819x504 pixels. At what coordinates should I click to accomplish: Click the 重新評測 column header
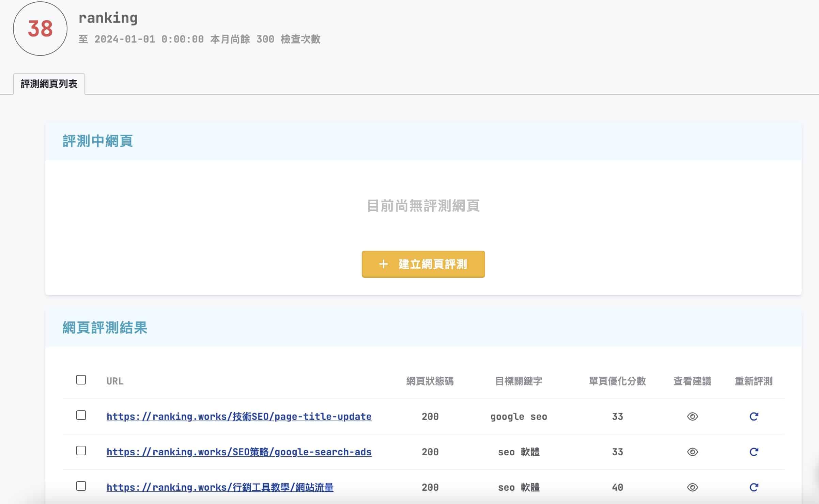click(x=754, y=381)
